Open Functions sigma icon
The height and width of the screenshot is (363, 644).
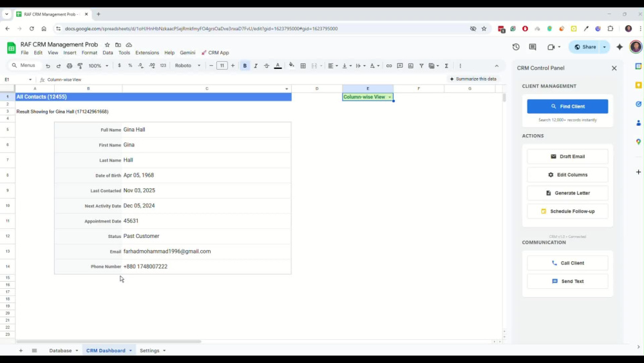click(x=446, y=66)
